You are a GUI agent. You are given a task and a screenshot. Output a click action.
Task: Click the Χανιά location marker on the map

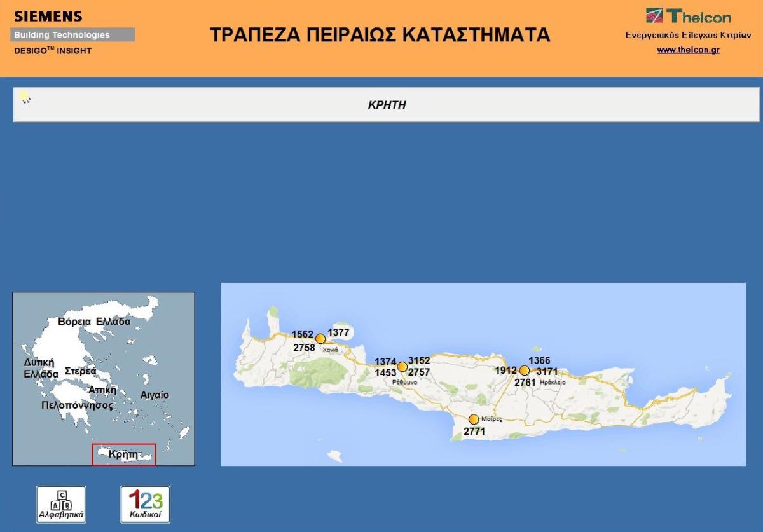(320, 339)
